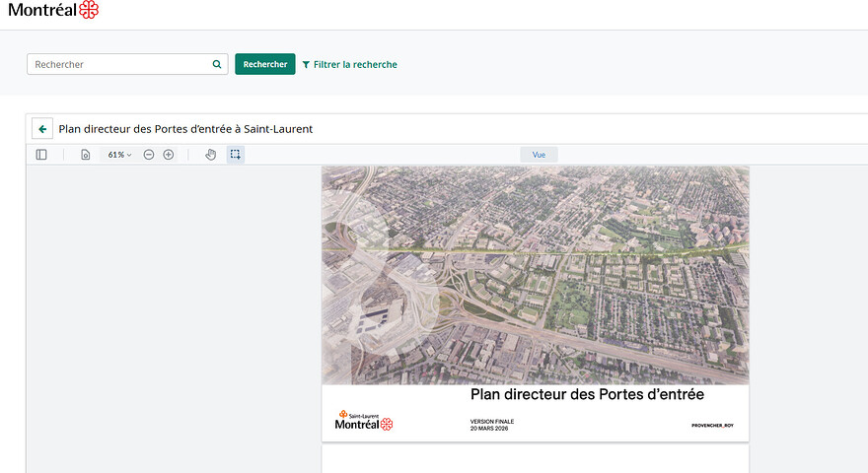Image resolution: width=868 pixels, height=473 pixels.
Task: Zoom out with the minus circle icon
Action: [148, 155]
